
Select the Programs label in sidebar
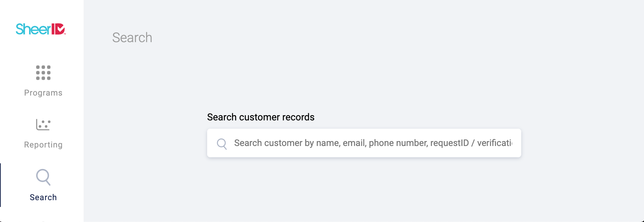tap(43, 93)
